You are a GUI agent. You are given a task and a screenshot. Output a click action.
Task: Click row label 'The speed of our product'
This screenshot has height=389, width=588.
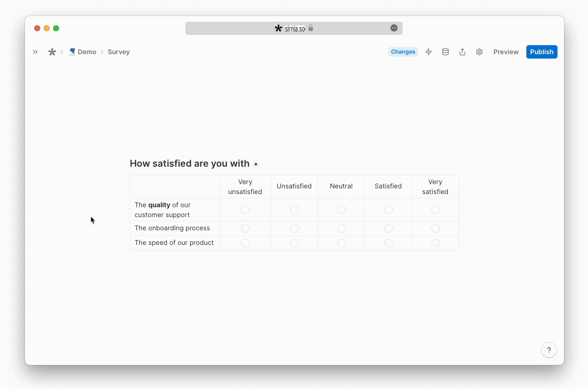coord(174,243)
